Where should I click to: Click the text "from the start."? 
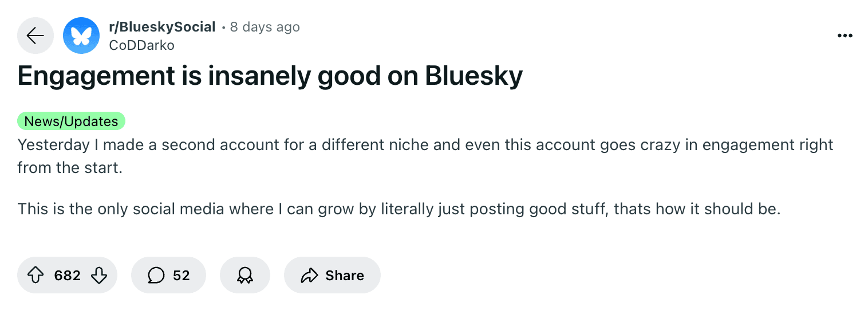70,168
